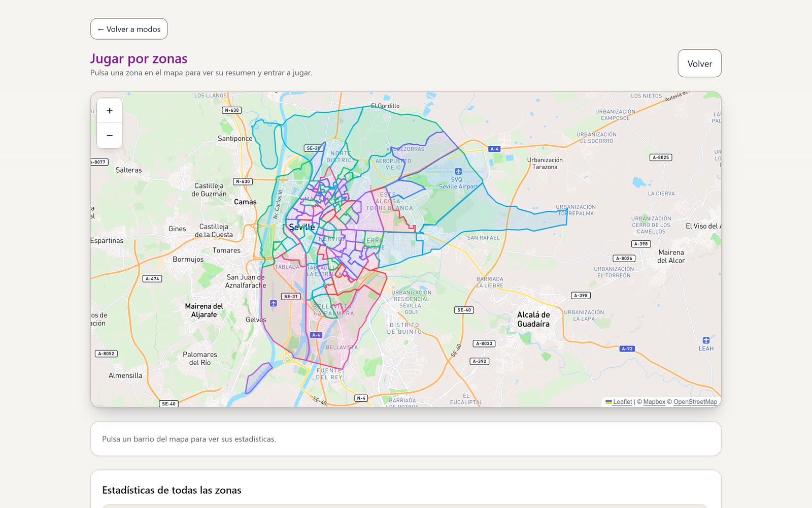The height and width of the screenshot is (508, 812).
Task: Click the Camas town label
Action: pyautogui.click(x=245, y=202)
